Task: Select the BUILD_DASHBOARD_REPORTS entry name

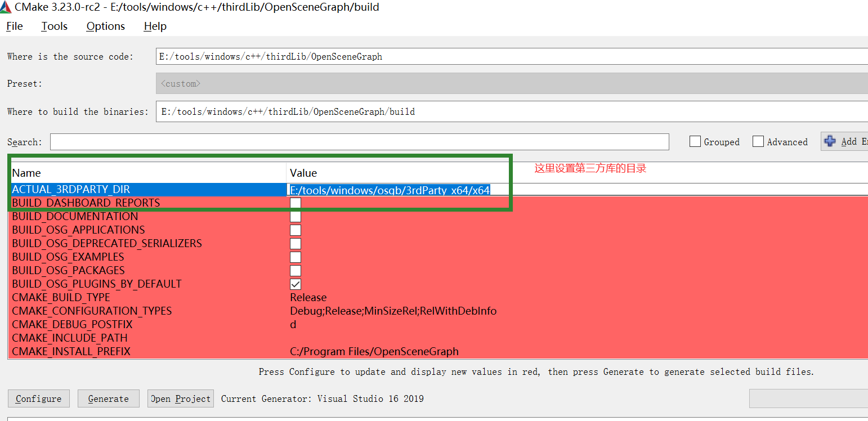Action: (x=86, y=203)
